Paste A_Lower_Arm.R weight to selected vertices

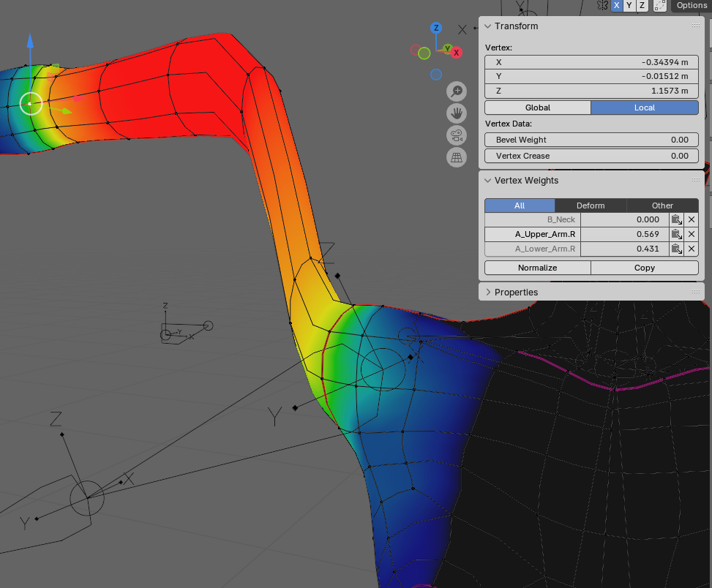pos(677,249)
